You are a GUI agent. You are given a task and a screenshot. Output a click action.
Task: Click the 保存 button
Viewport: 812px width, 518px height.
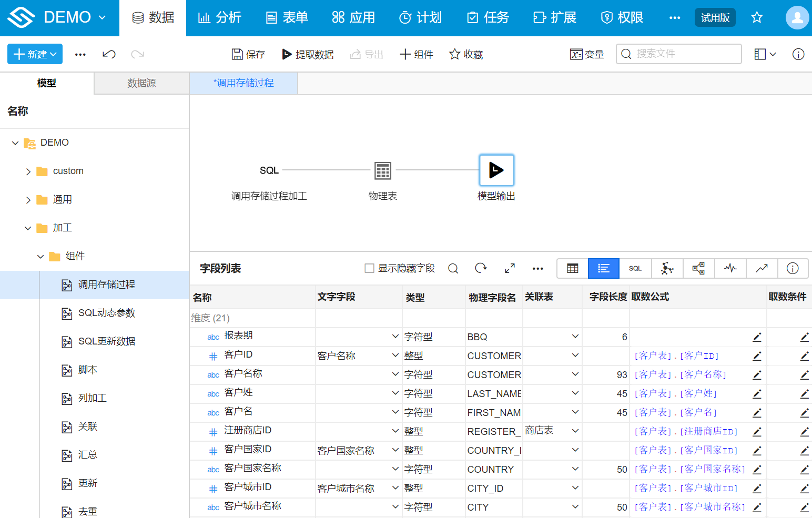[x=248, y=54]
